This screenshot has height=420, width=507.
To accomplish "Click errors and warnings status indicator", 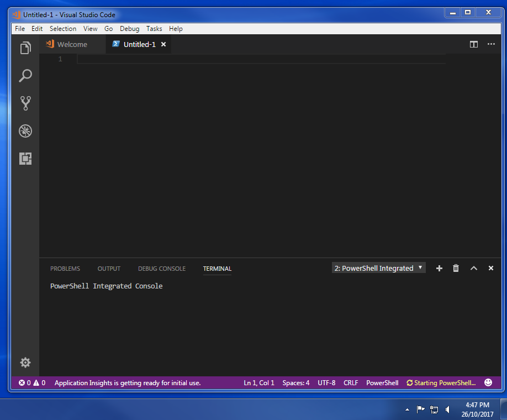I will coord(31,382).
